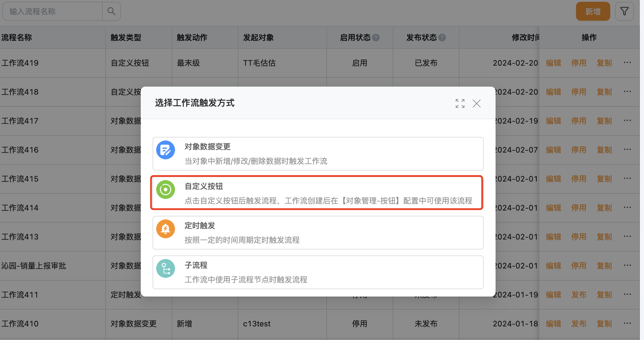
Task: Open more actions for 工作流411
Action: [x=627, y=294]
